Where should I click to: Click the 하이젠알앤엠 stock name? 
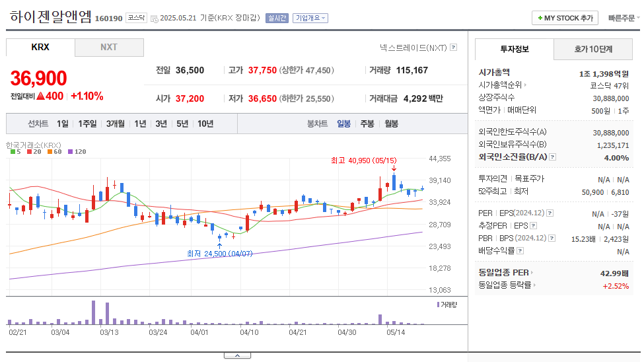tap(50, 17)
